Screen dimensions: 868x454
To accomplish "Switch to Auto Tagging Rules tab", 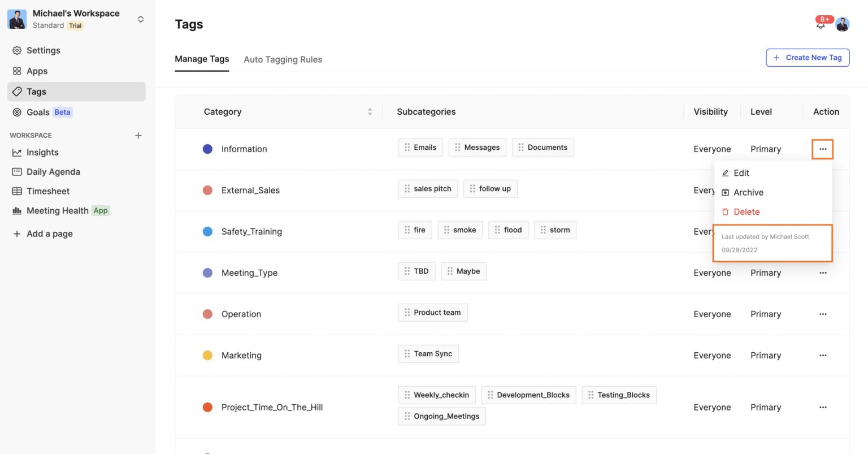I will pyautogui.click(x=283, y=59).
